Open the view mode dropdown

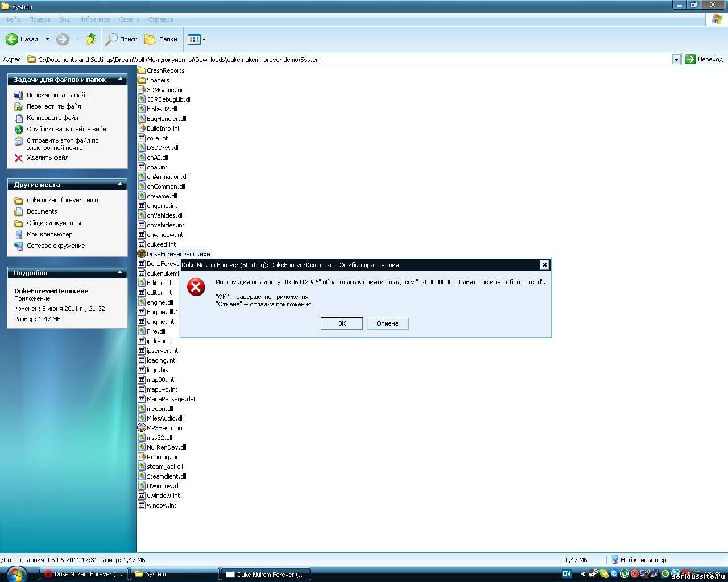[x=196, y=39]
